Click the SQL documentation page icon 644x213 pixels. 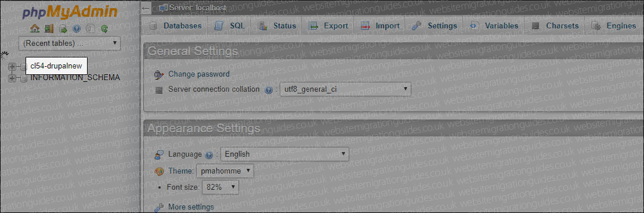(x=91, y=29)
